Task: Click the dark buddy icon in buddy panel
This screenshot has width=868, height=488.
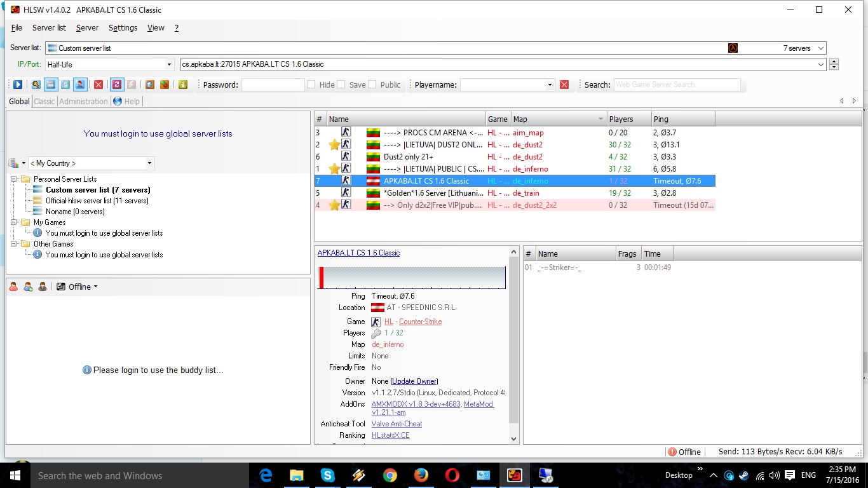Action: tap(43, 287)
